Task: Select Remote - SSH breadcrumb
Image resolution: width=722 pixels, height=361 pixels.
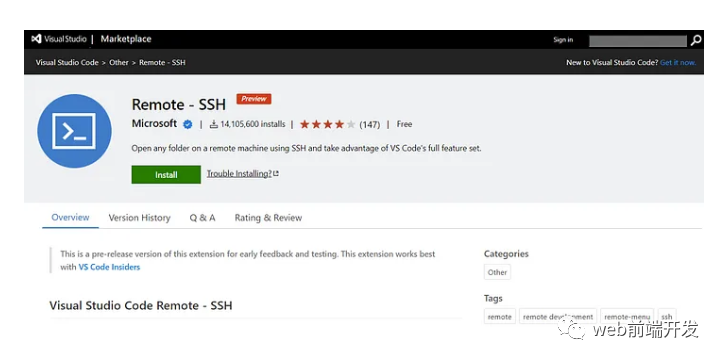Action: (x=162, y=62)
